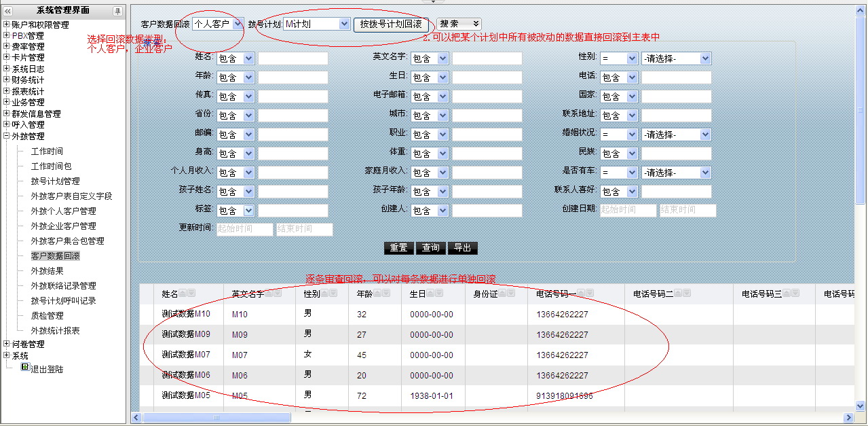Expand the 问卷管理 tree node
The height and width of the screenshot is (426, 868).
coord(7,344)
